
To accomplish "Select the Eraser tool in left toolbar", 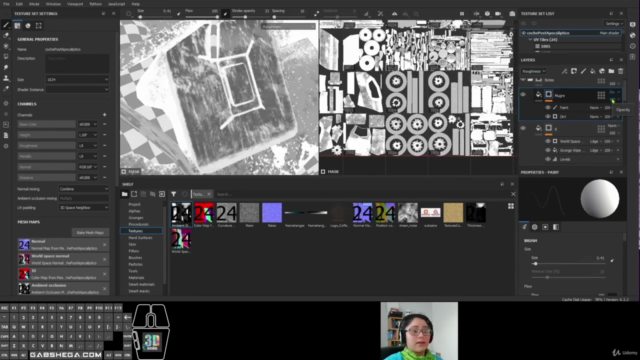I will pos(6,36).
